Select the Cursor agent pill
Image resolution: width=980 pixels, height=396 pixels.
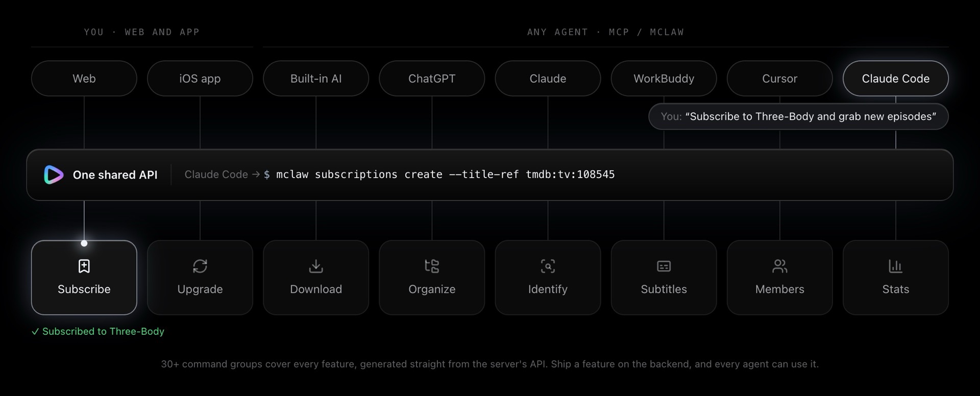pos(780,79)
